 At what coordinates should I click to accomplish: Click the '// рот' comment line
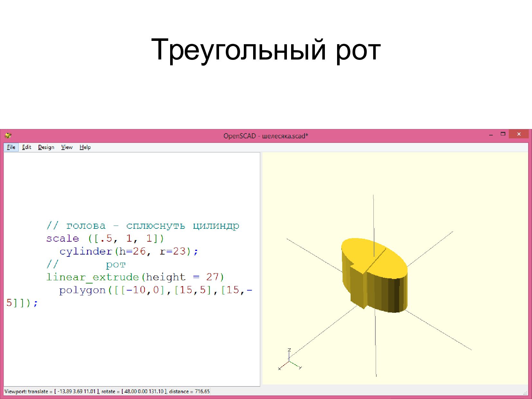point(86,264)
